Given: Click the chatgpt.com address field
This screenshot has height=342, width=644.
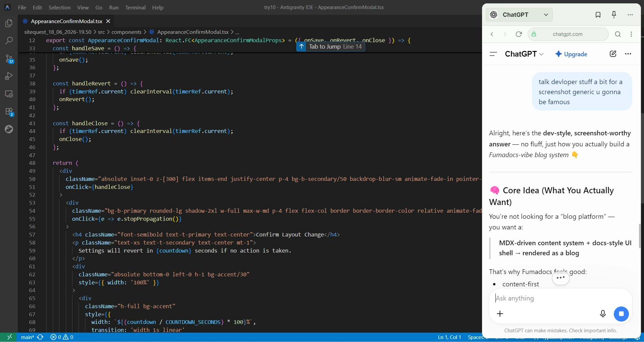Looking at the screenshot, I should tap(568, 34).
